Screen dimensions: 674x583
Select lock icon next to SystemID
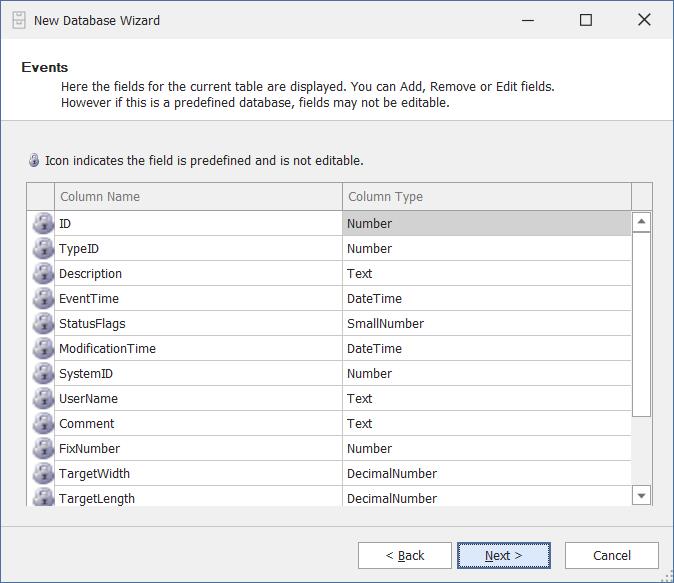click(42, 374)
